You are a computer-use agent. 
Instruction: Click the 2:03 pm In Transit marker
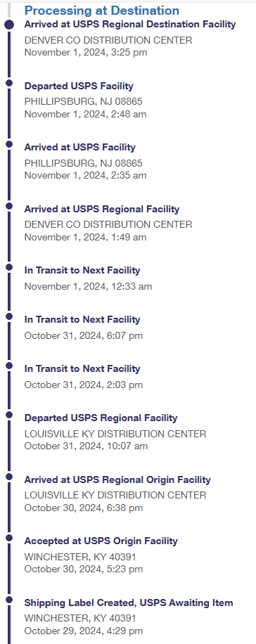[9, 366]
